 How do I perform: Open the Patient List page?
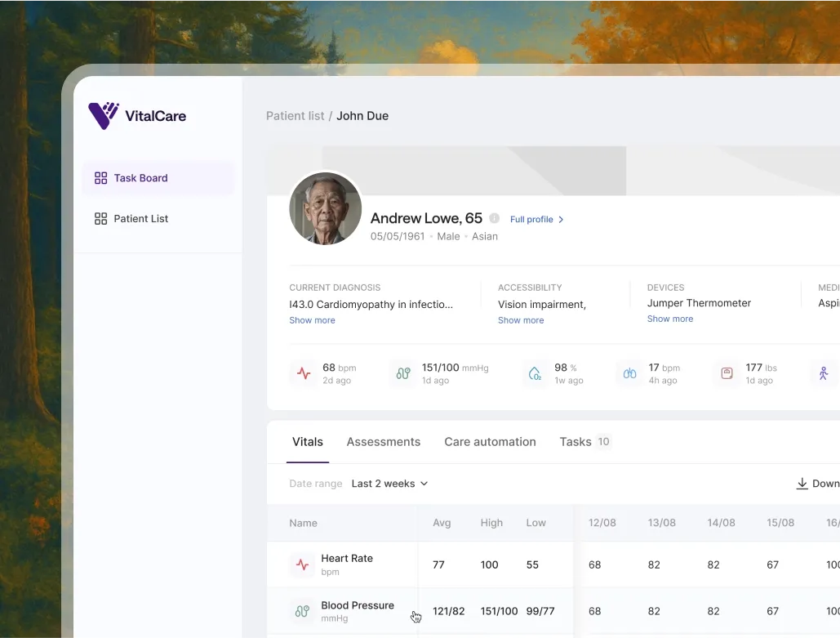(x=158, y=219)
